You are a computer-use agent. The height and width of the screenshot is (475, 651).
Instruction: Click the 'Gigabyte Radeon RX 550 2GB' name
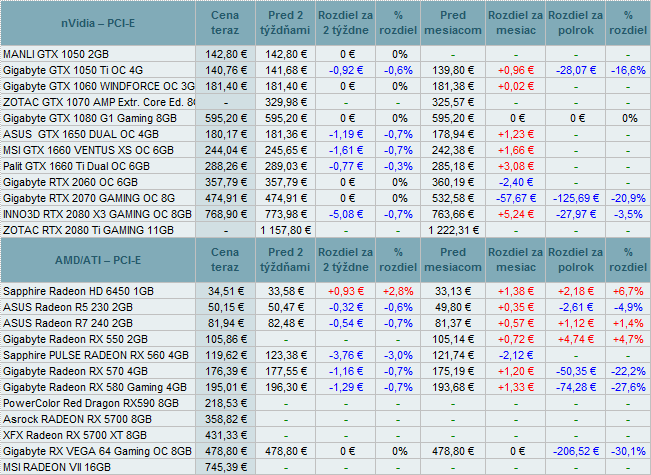pyautogui.click(x=76, y=340)
